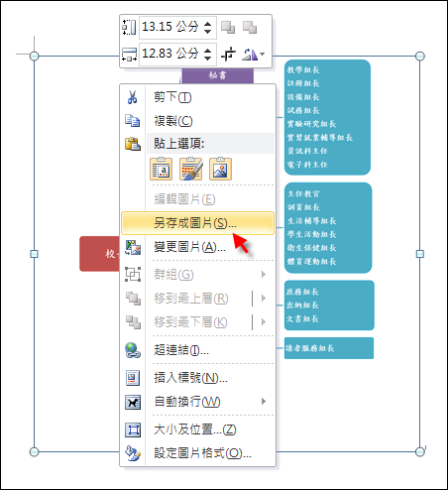Click the shape width icon
The image size is (448, 490).
click(x=129, y=54)
